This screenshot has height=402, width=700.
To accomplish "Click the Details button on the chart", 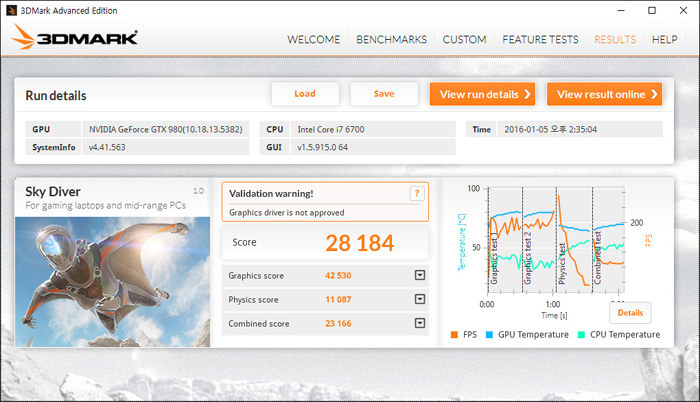I will [630, 312].
